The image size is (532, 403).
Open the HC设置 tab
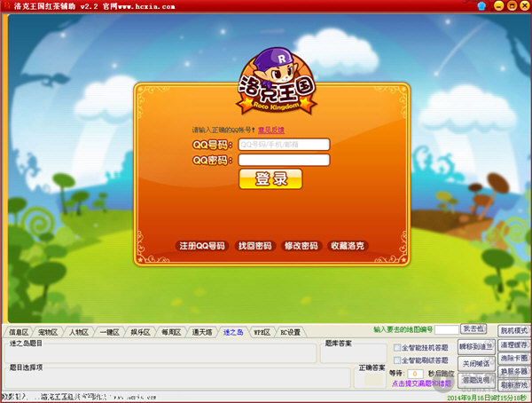tap(291, 332)
